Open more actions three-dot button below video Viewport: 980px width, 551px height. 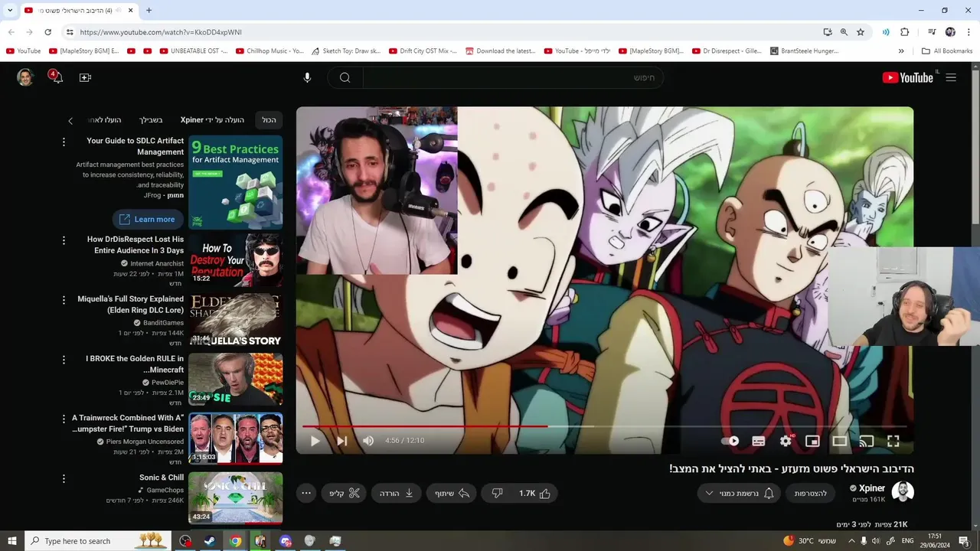point(306,494)
